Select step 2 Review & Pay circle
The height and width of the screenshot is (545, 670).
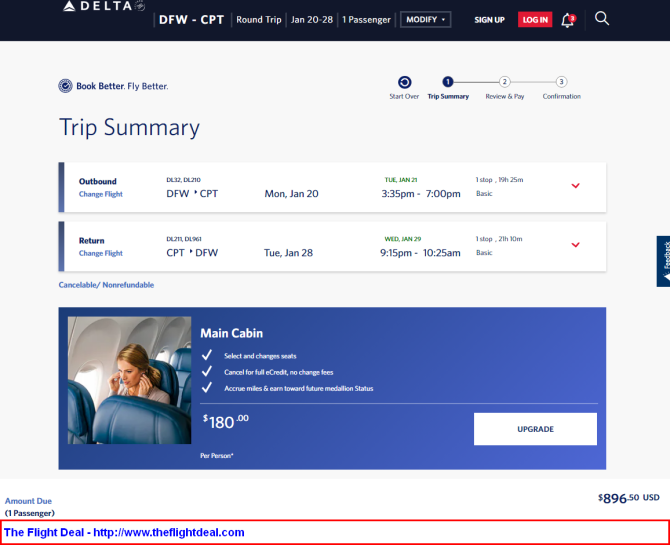pos(504,81)
